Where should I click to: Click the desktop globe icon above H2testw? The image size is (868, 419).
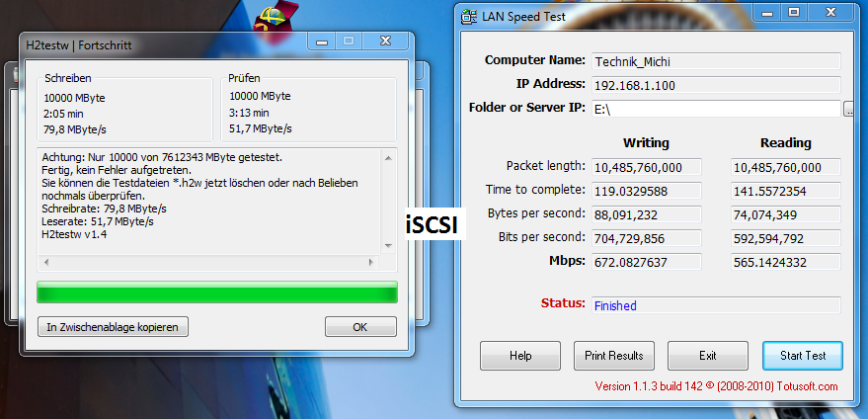tap(276, 17)
